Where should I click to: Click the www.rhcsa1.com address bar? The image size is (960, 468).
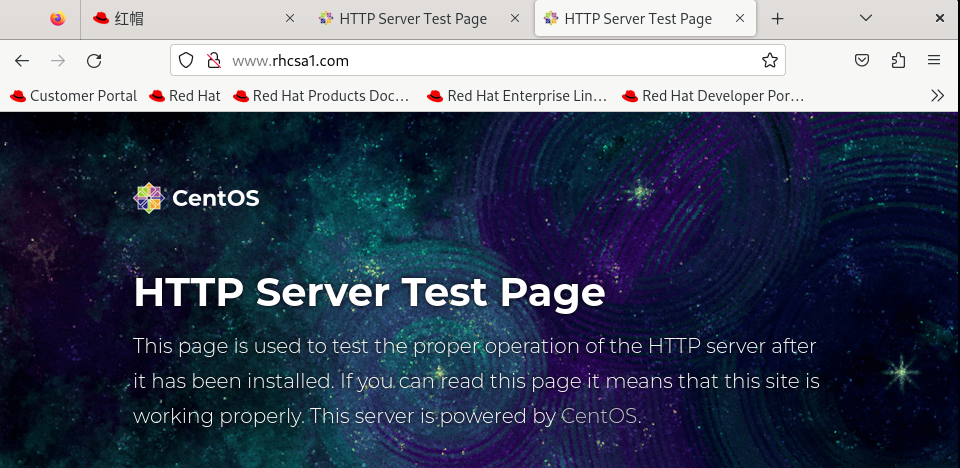478,60
